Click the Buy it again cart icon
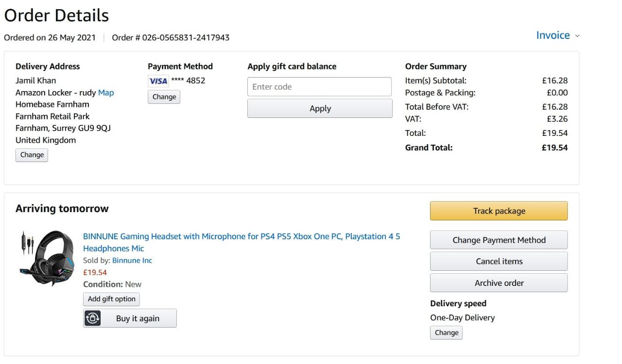The height and width of the screenshot is (364, 622). (93, 318)
